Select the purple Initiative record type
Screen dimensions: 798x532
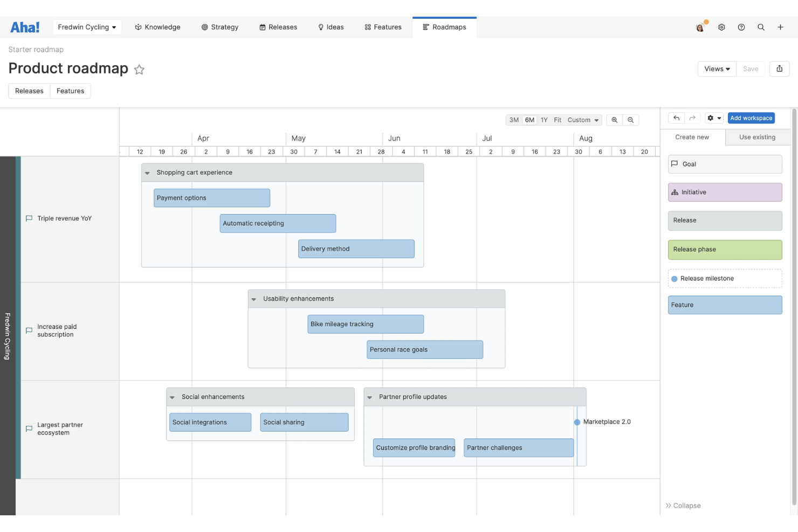click(x=725, y=192)
